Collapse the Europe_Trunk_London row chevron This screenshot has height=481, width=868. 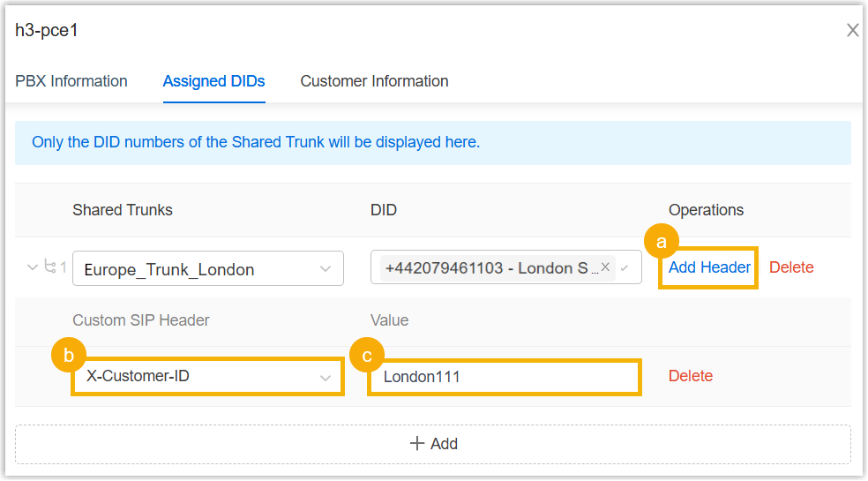34,267
